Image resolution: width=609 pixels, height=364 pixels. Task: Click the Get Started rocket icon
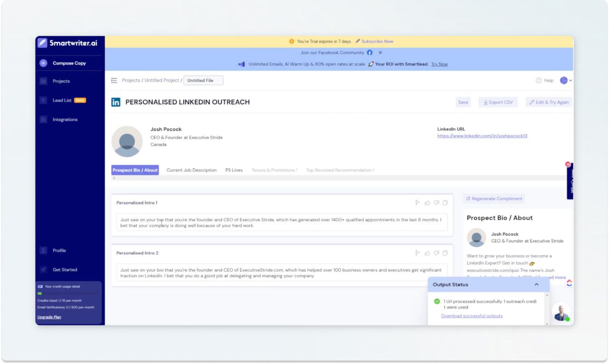pos(43,269)
